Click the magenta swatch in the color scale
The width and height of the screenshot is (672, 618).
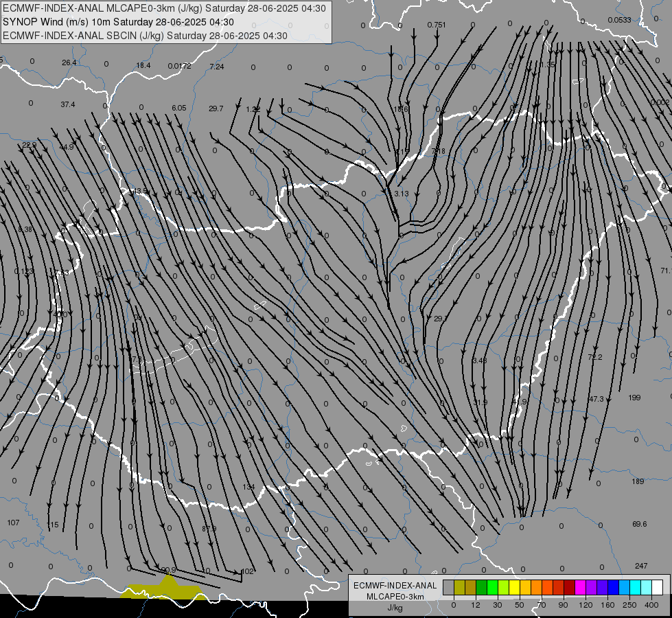click(580, 588)
